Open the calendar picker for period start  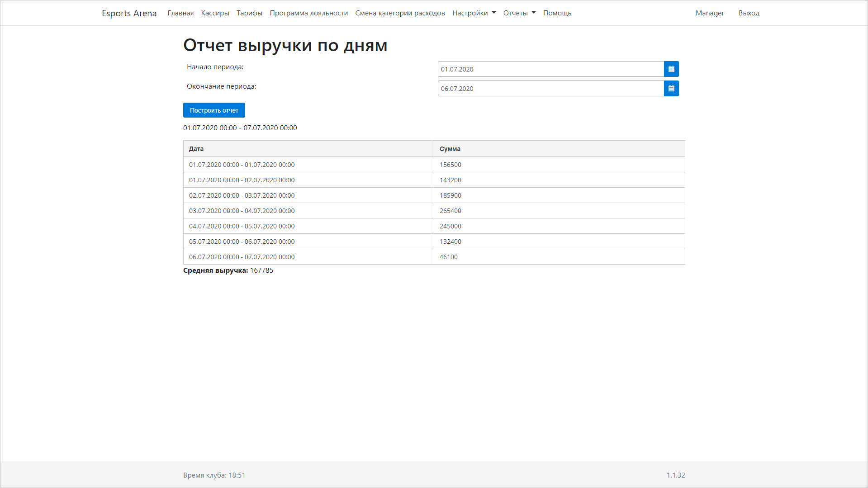coord(671,69)
